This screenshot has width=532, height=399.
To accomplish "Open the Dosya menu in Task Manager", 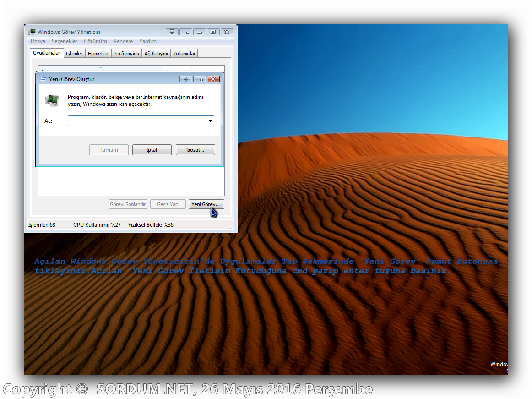I will click(38, 41).
